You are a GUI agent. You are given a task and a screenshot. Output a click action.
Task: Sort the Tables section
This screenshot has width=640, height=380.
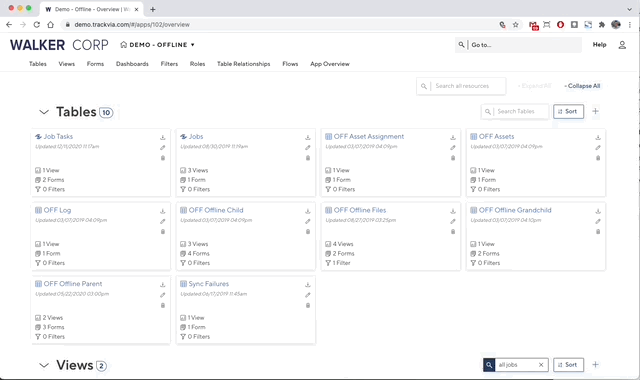click(x=568, y=111)
